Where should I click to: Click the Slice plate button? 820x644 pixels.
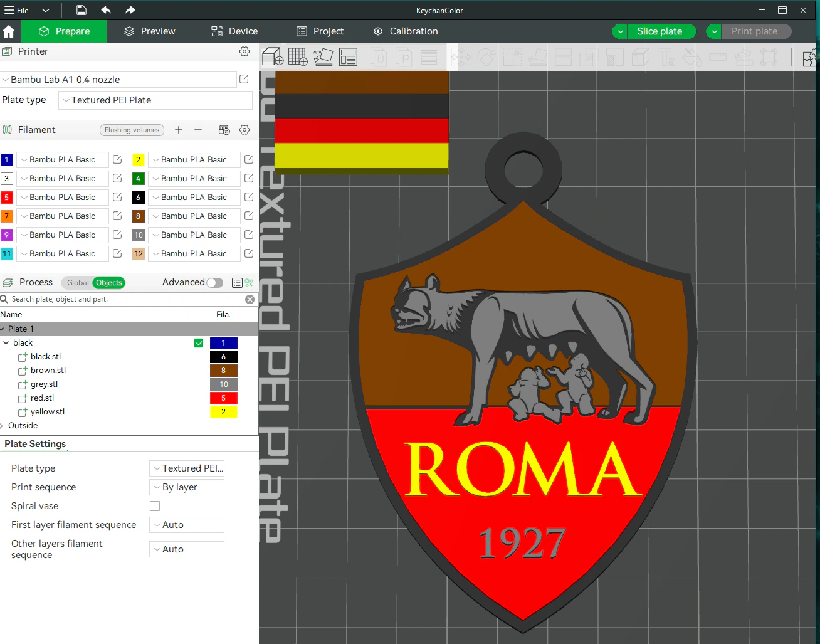(x=663, y=31)
